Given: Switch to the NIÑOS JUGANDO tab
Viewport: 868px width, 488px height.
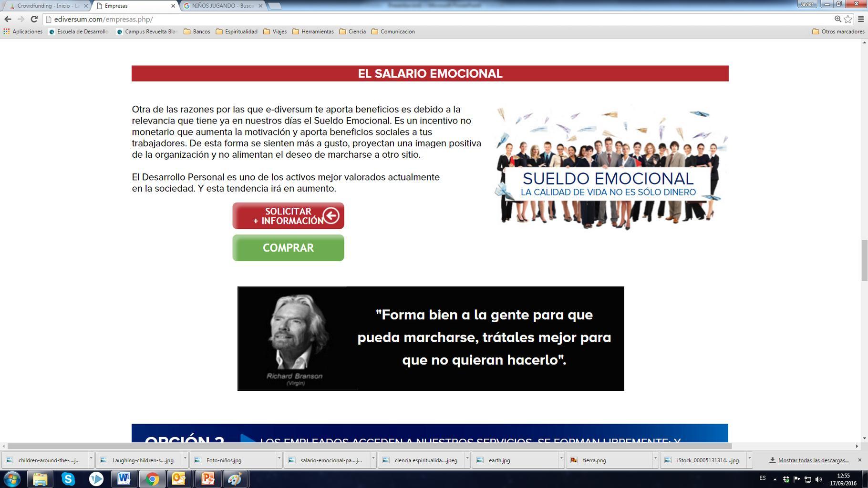Looking at the screenshot, I should (x=222, y=6).
